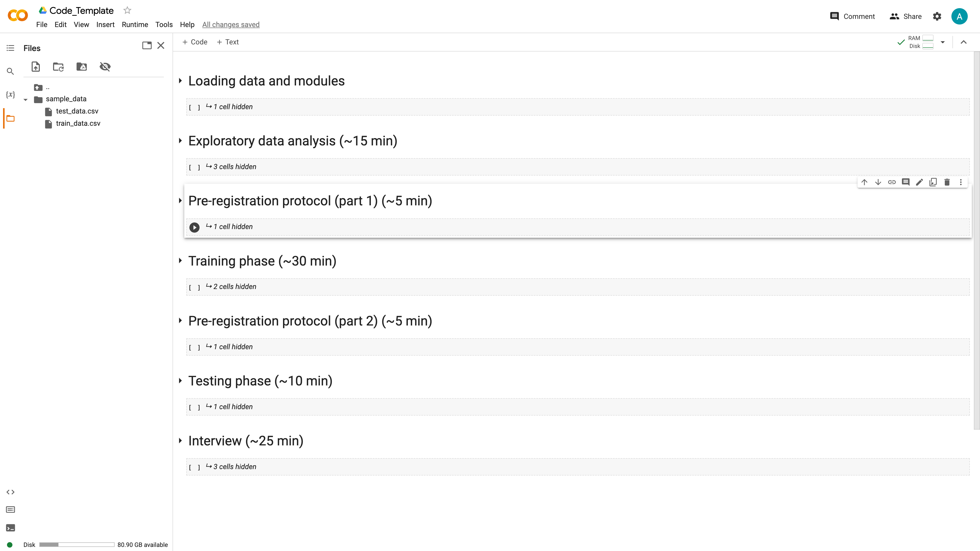Click the Refresh files folder icon
This screenshot has width=980, height=551.
tap(58, 67)
